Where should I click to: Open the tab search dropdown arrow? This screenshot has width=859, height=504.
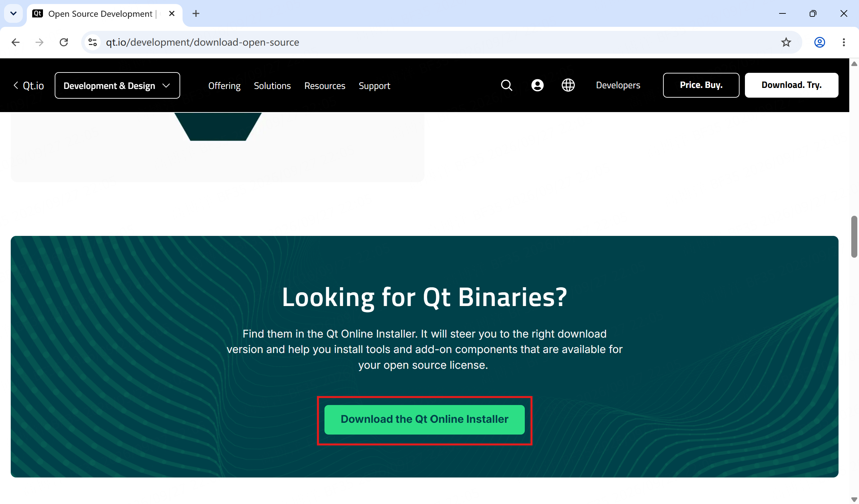[13, 14]
